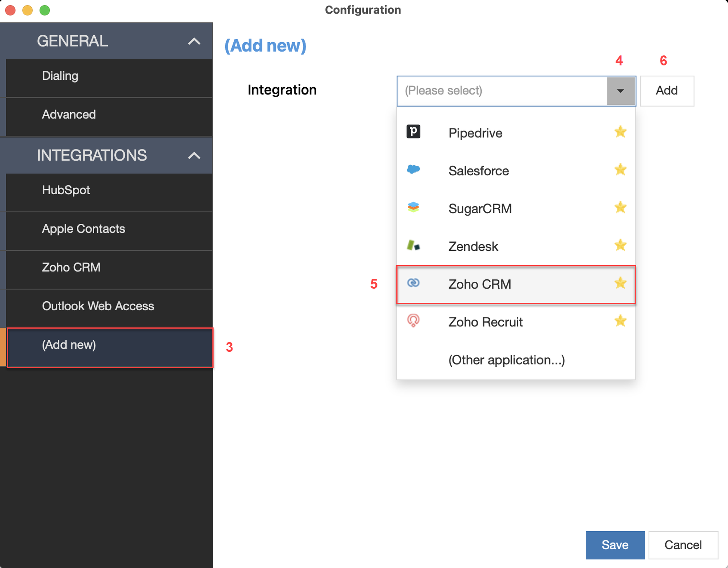This screenshot has width=728, height=568.
Task: Toggle the star beside Zoho Recruit
Action: 620,321
